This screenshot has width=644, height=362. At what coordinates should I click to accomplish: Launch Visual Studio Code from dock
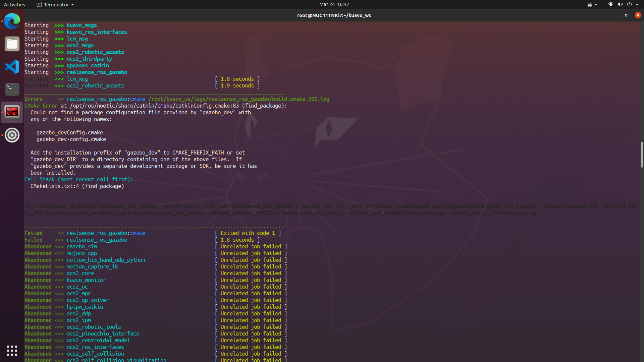click(12, 67)
